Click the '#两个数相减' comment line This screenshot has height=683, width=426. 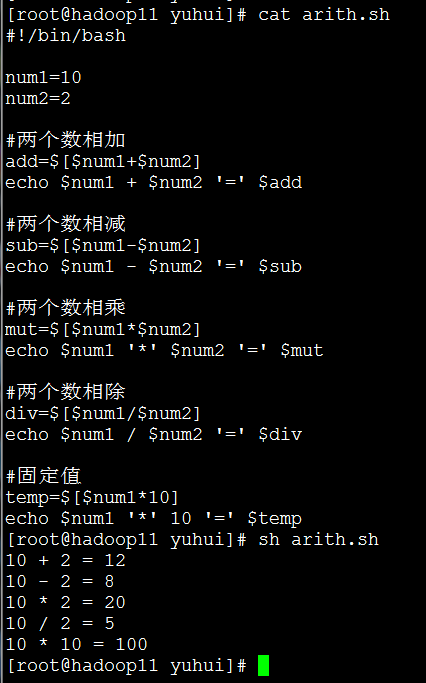[x=66, y=224]
